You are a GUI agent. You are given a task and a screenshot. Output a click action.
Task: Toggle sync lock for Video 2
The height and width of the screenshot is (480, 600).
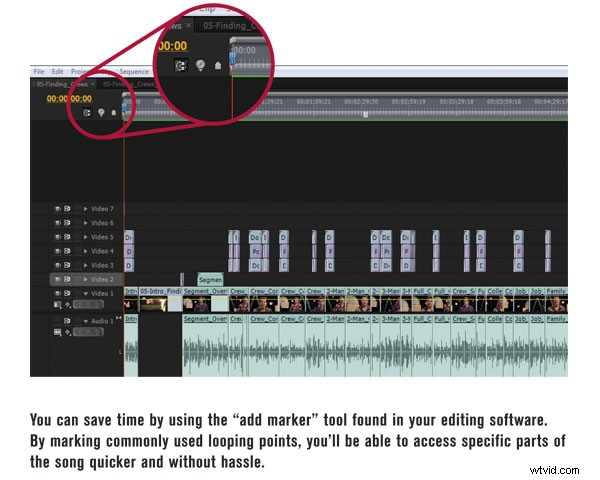tap(67, 279)
